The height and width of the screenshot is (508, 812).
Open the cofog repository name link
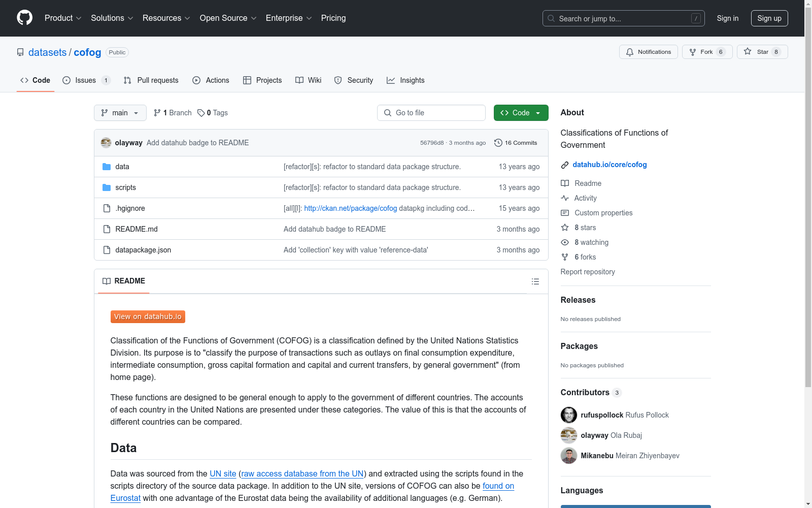(x=87, y=52)
